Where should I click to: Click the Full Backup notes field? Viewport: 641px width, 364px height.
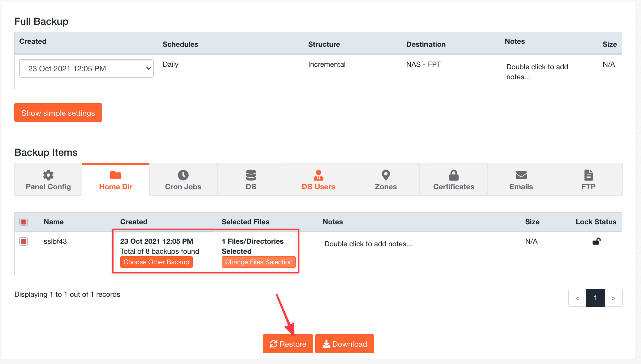[x=549, y=72]
